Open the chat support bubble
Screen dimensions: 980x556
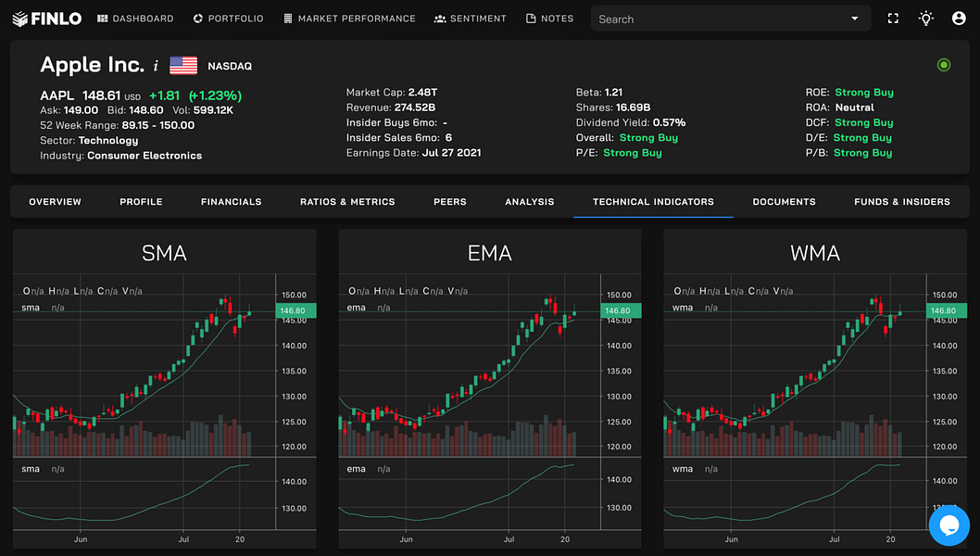tap(949, 525)
